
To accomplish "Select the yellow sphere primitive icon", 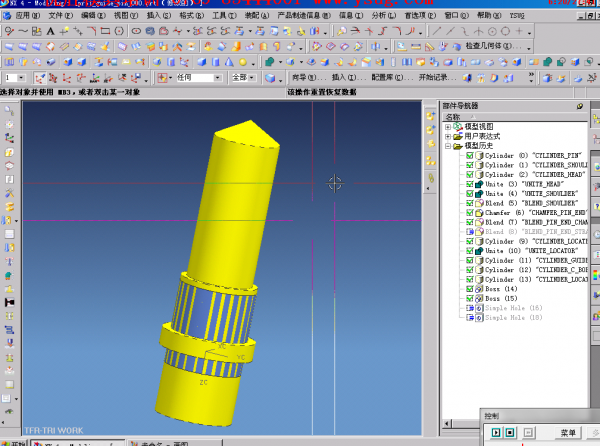I will point(243,62).
